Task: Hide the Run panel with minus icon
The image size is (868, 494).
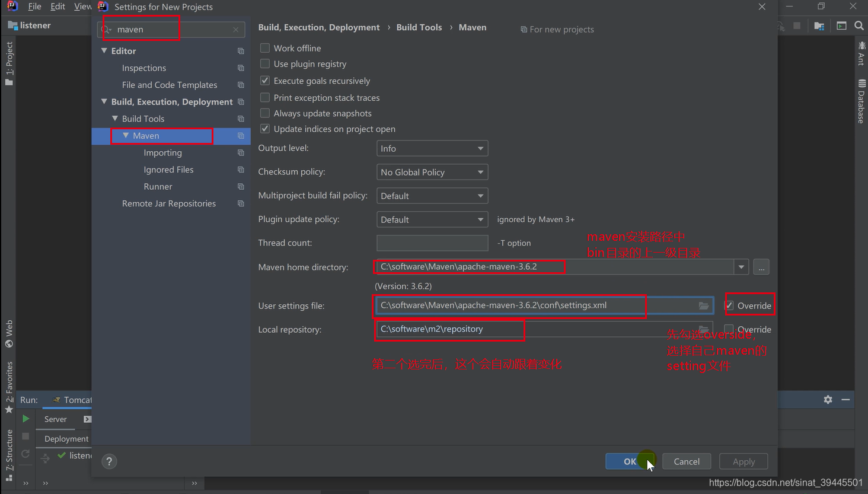Action: [x=845, y=400]
